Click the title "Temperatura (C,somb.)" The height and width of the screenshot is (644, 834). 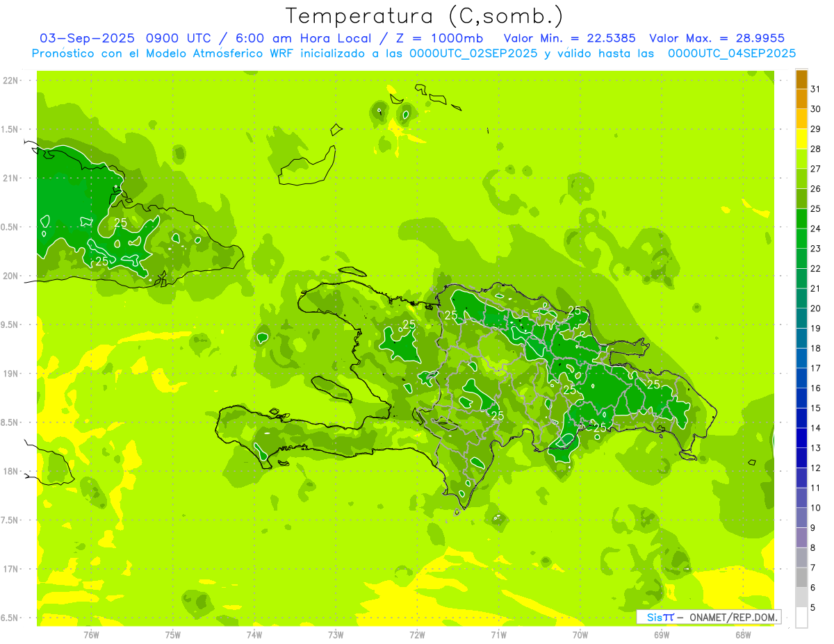(x=424, y=16)
